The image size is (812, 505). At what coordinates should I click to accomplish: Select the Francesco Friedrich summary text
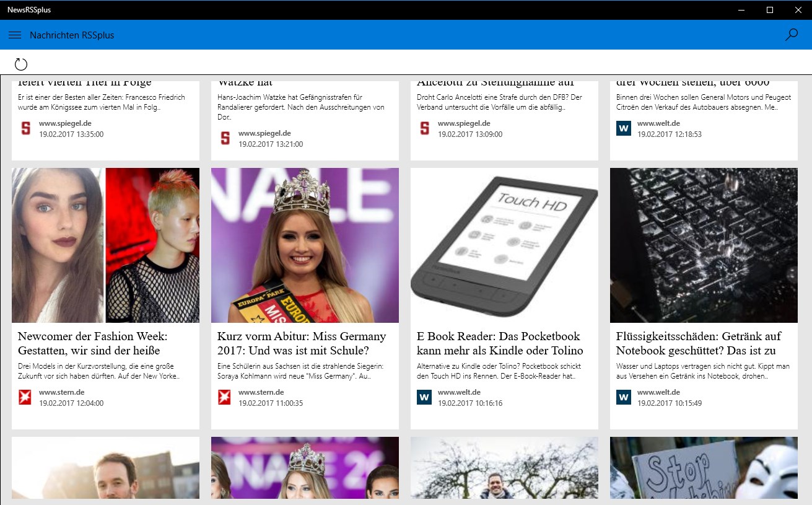[x=102, y=102]
